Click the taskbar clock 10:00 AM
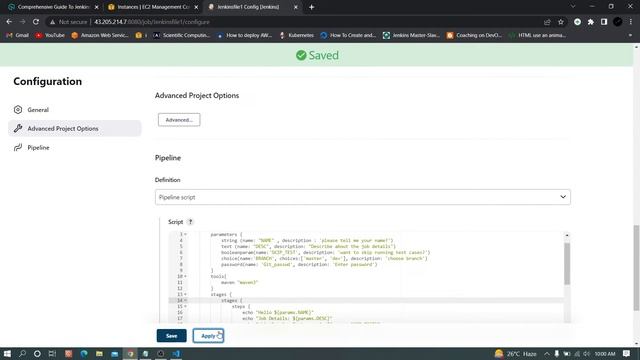This screenshot has height=360, width=640. point(604,353)
